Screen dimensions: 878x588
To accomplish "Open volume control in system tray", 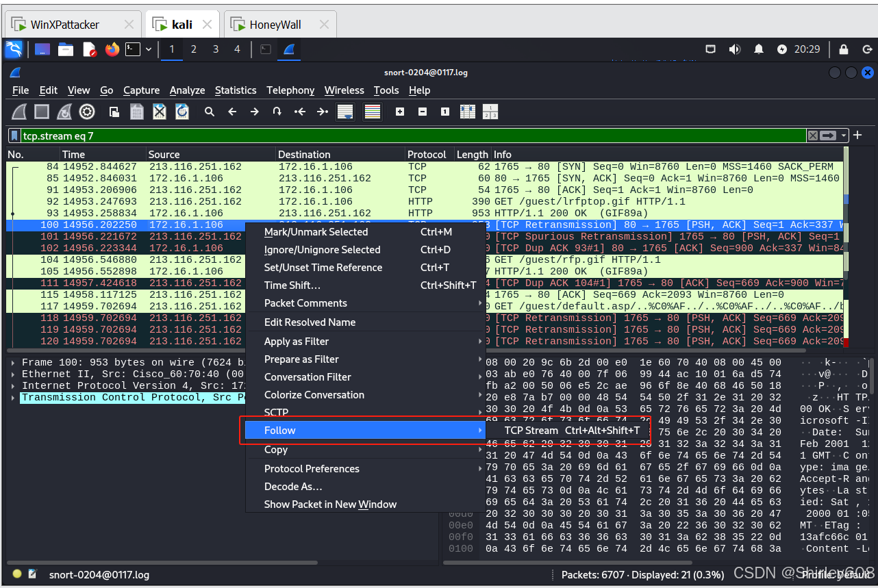I will (x=735, y=49).
